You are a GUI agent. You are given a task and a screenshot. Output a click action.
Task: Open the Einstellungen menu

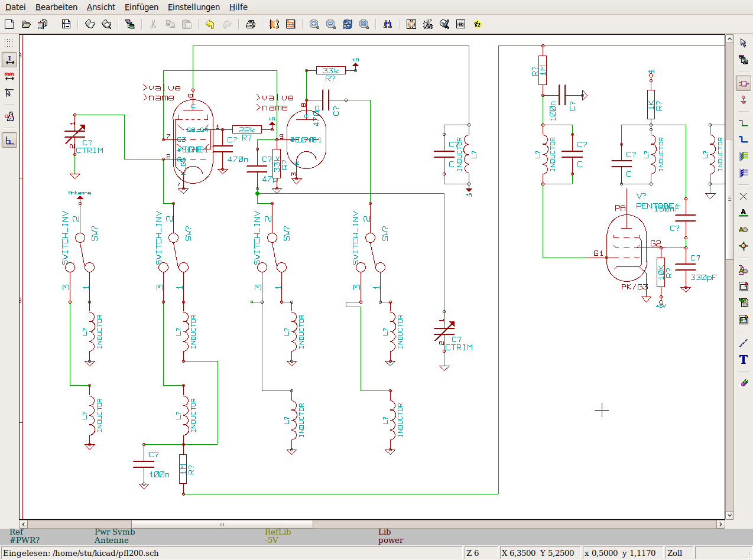(x=193, y=7)
